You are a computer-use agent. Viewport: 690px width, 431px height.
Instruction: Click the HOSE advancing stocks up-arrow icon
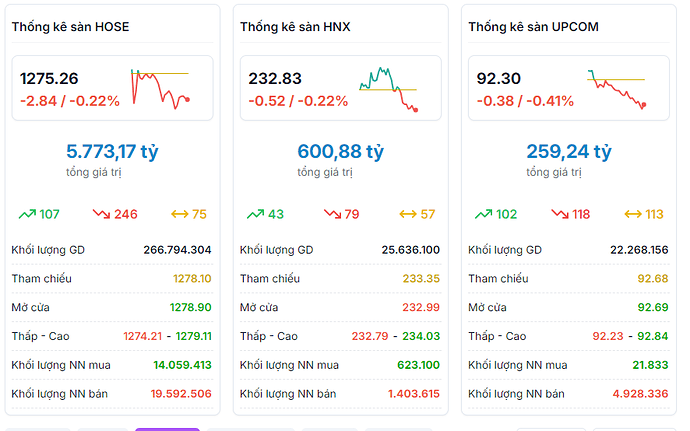click(x=27, y=214)
